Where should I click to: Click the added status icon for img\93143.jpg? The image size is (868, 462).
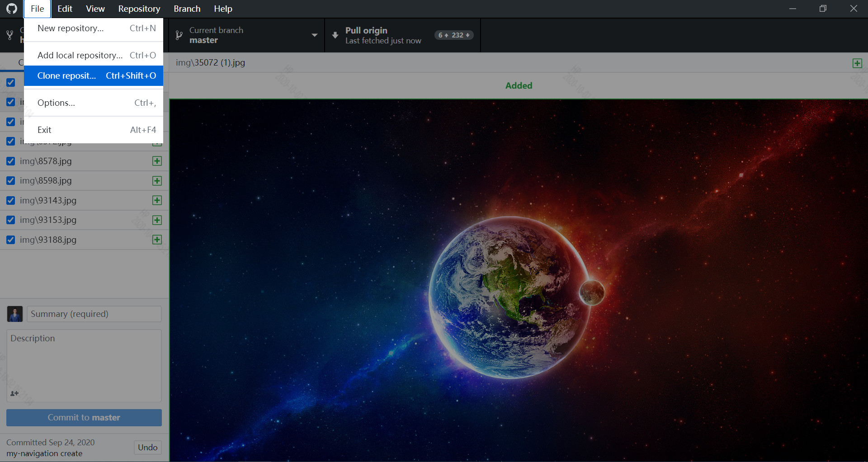coord(157,200)
